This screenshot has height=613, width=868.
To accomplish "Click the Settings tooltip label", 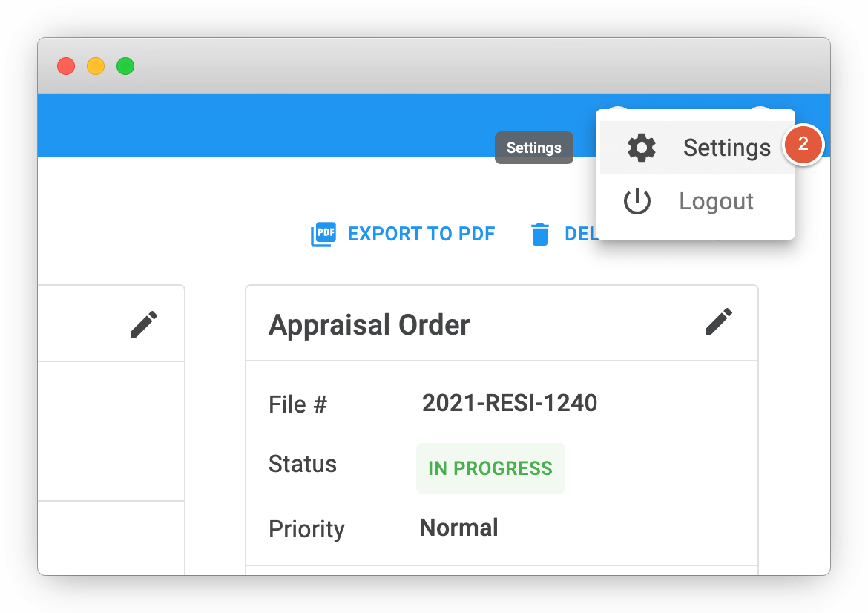I will coord(534,148).
